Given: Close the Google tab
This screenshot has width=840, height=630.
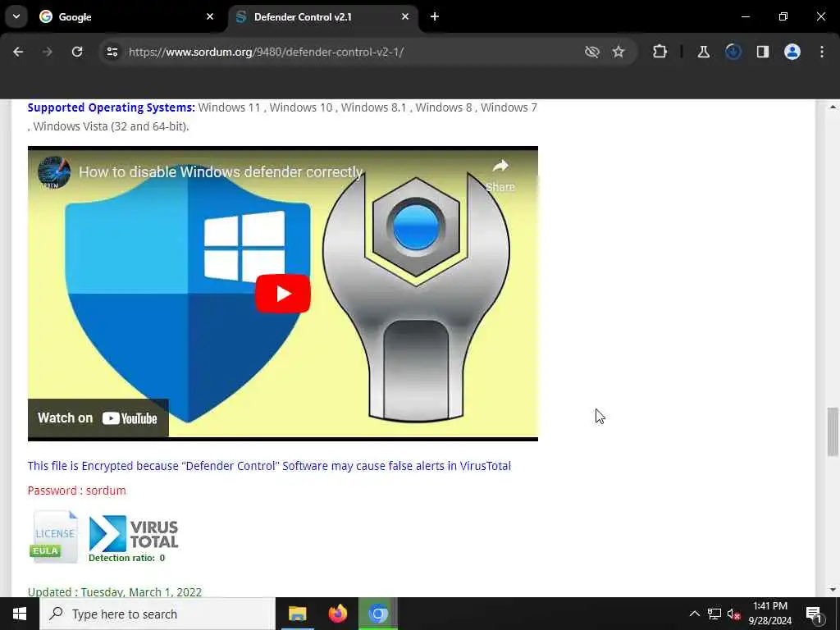Looking at the screenshot, I should coord(210,16).
